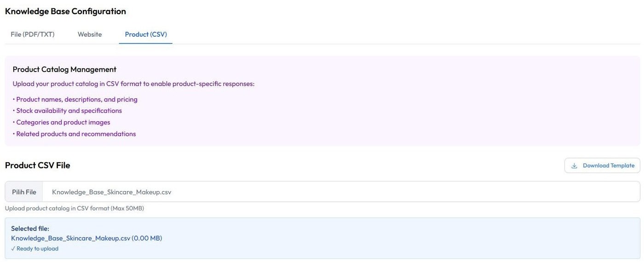Click the Ready to upload status text
The width and height of the screenshot is (644, 264).
coord(35,249)
